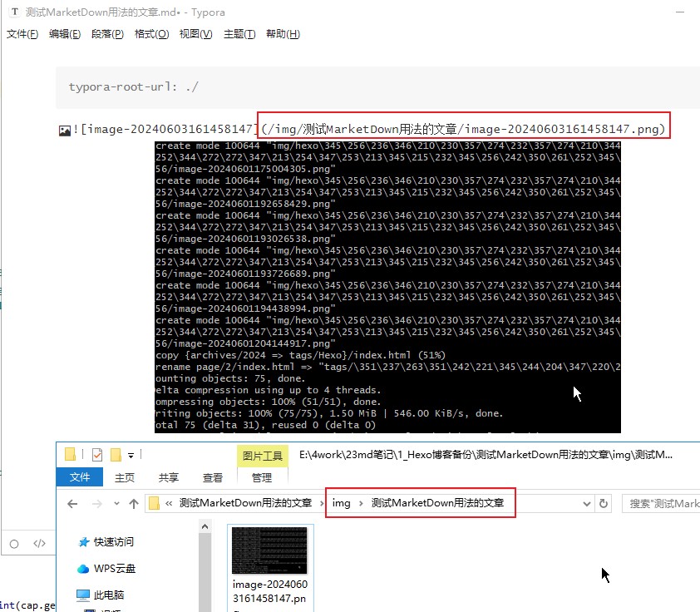Minimize the Typora window
Image resolution: width=700 pixels, height=612 pixels.
click(680, 12)
